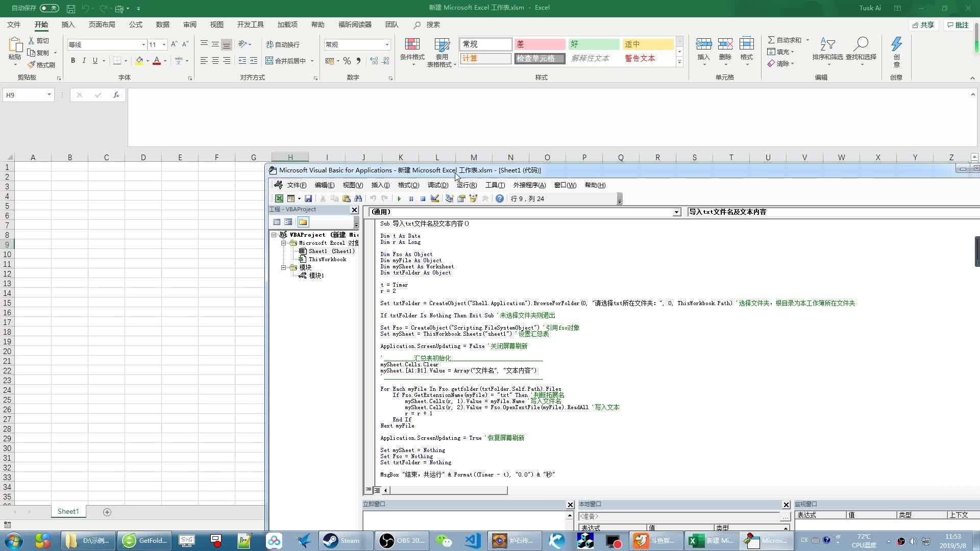This screenshot has height=551, width=980.
Task: Open the Windows Start button
Action: (14, 540)
